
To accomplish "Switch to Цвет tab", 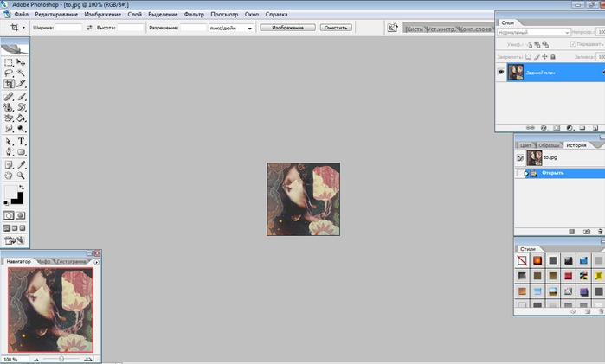I will tap(525, 145).
